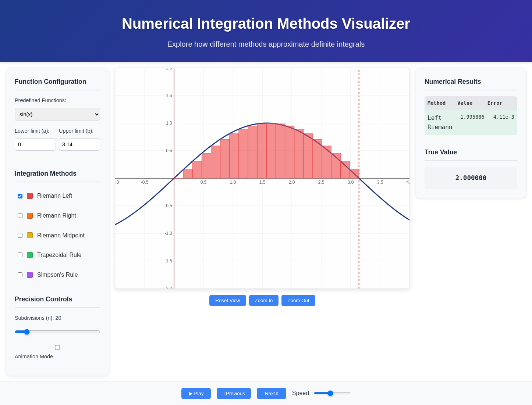Screen dimensions: 532x405
Task: Click the red Riemann Left color swatch
Action: (x=29, y=196)
